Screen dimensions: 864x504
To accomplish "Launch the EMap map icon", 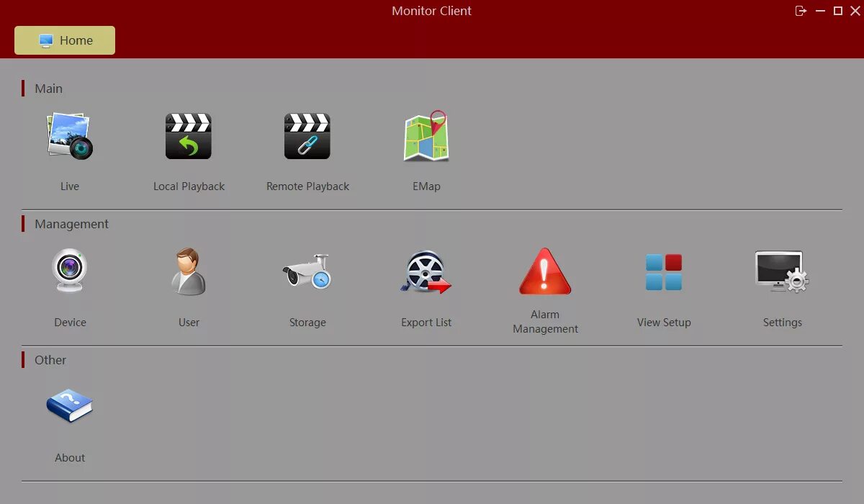I will click(x=426, y=136).
